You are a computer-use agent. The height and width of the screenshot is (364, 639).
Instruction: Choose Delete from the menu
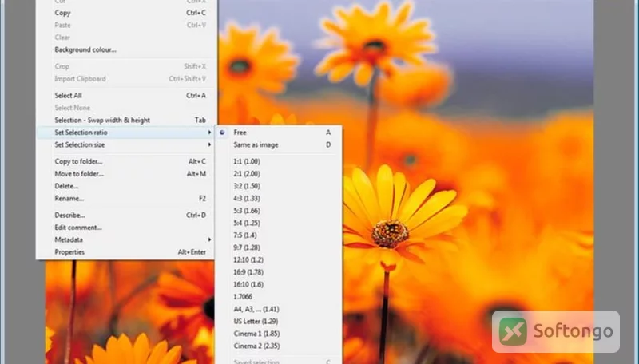pyautogui.click(x=126, y=186)
